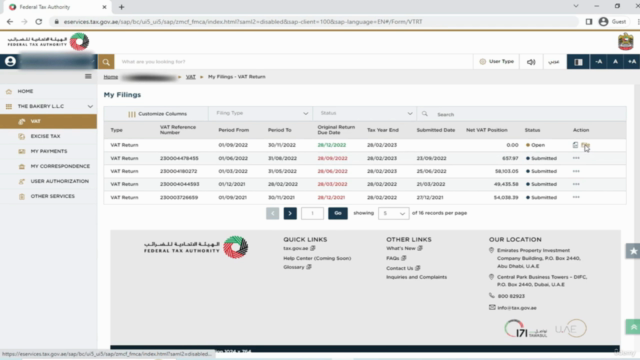Toggle the audio speaker icon in header
Image resolution: width=640 pixels, height=360 pixels.
531,62
